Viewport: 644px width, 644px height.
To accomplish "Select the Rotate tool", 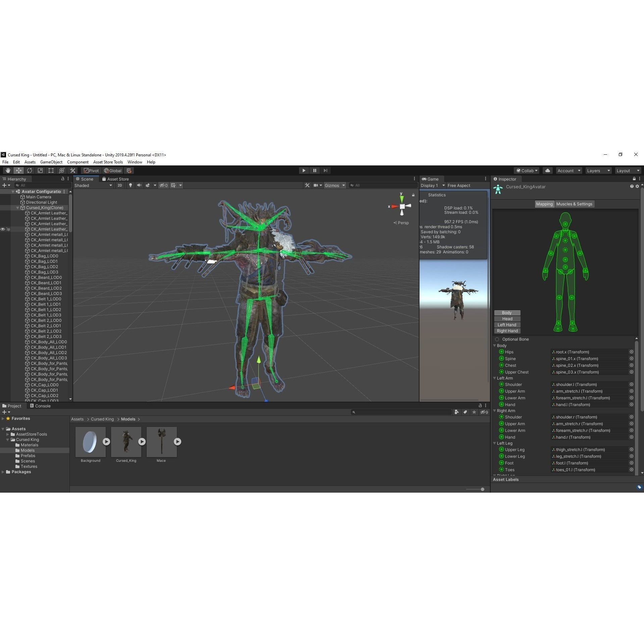I will coord(30,170).
